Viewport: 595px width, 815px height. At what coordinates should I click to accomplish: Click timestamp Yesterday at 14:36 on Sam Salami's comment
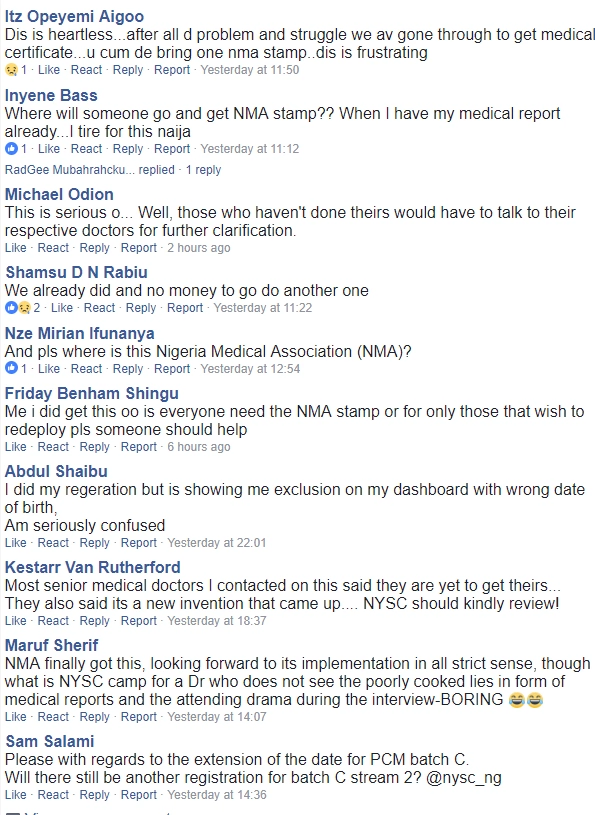(x=217, y=795)
